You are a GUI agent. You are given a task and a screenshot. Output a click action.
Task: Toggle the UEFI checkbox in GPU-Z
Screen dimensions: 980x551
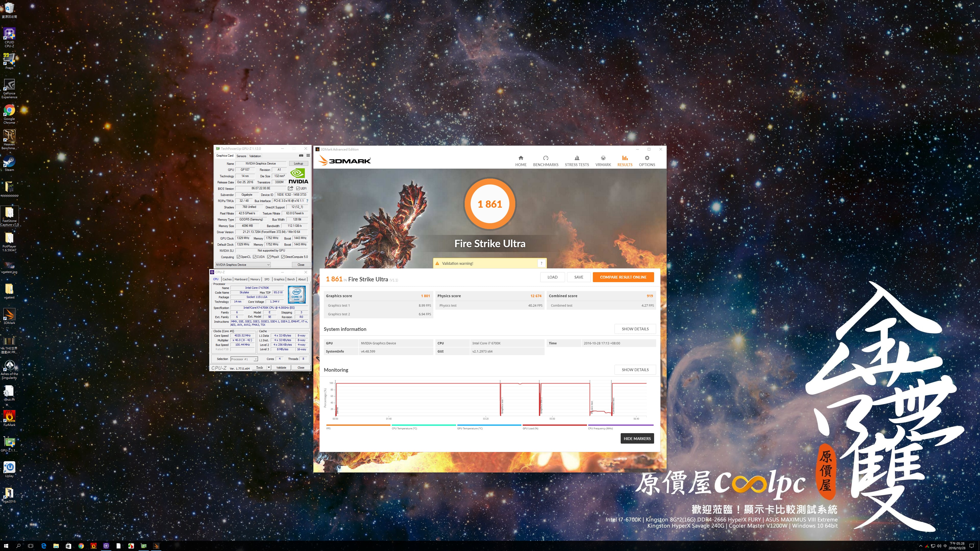tap(298, 188)
